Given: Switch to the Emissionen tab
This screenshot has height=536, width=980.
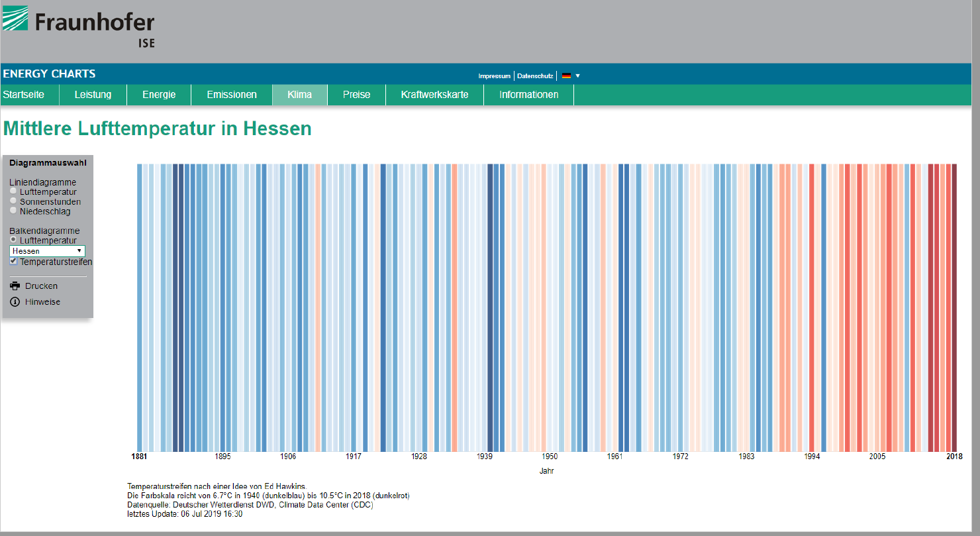Looking at the screenshot, I should pos(232,95).
